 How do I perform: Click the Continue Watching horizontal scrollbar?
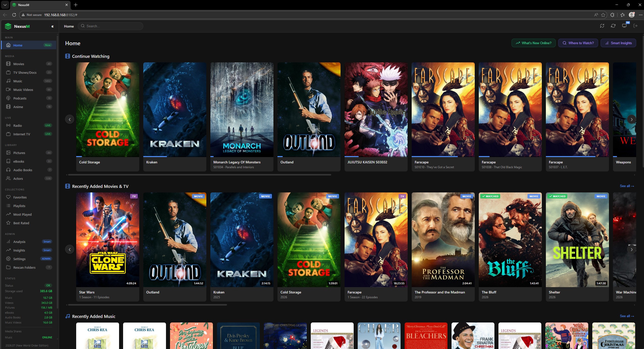coord(199,175)
